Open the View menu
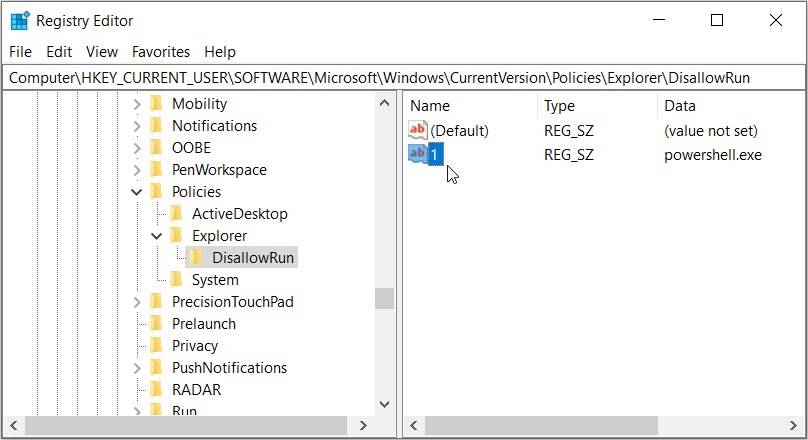The height and width of the screenshot is (440, 808). click(102, 51)
